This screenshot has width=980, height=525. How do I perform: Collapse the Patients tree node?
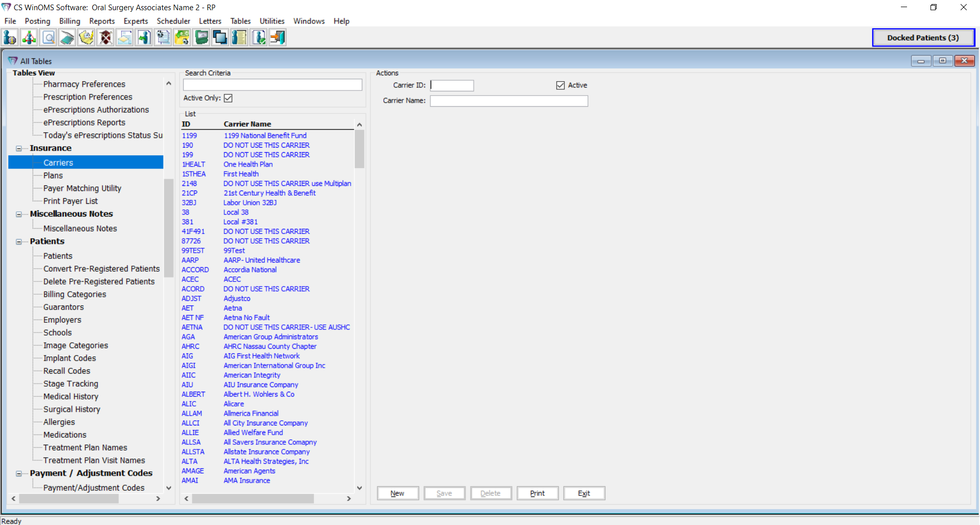coord(19,242)
